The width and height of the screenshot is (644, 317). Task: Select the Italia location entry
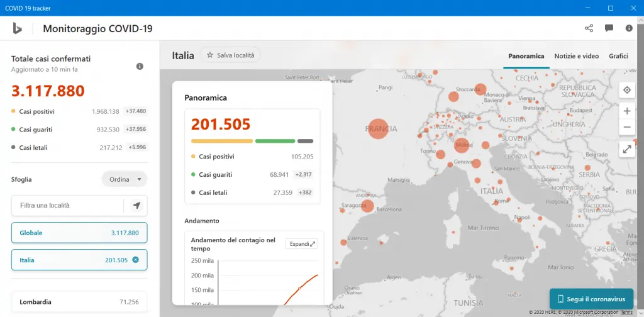click(x=79, y=260)
